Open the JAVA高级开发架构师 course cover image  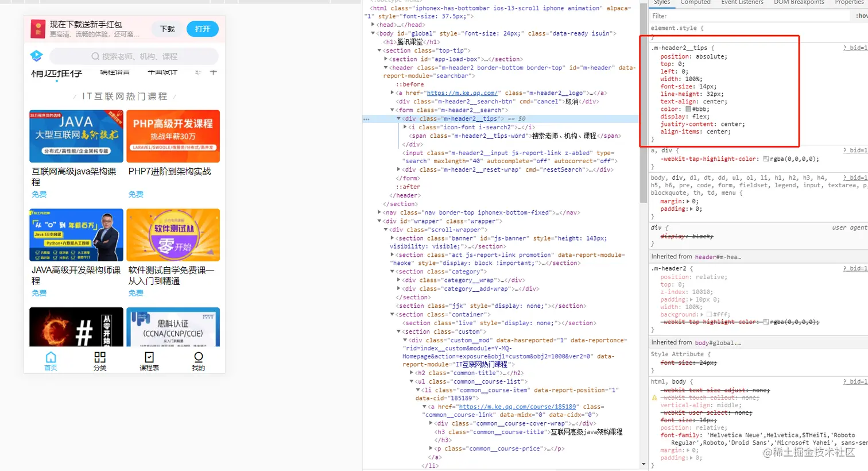coord(76,235)
